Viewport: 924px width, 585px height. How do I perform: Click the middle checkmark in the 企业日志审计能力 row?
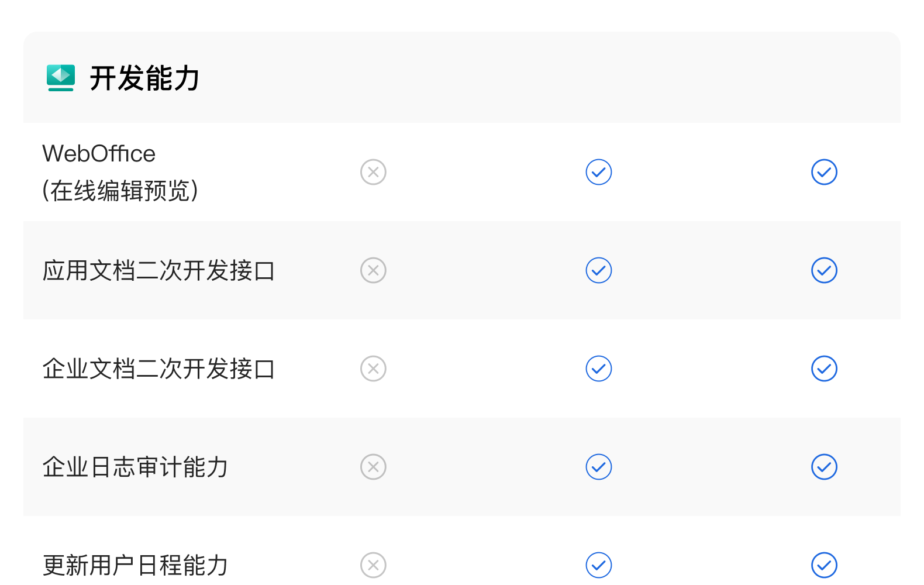point(599,467)
